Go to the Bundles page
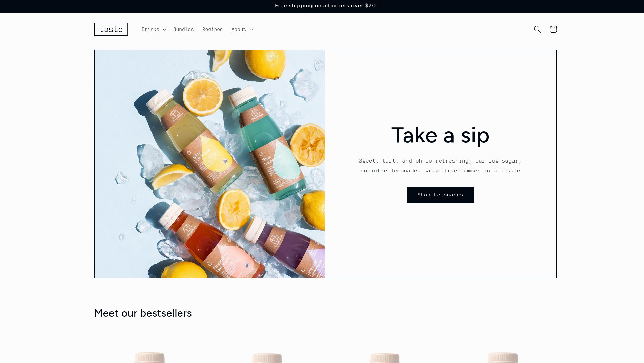The height and width of the screenshot is (363, 644). tap(183, 29)
